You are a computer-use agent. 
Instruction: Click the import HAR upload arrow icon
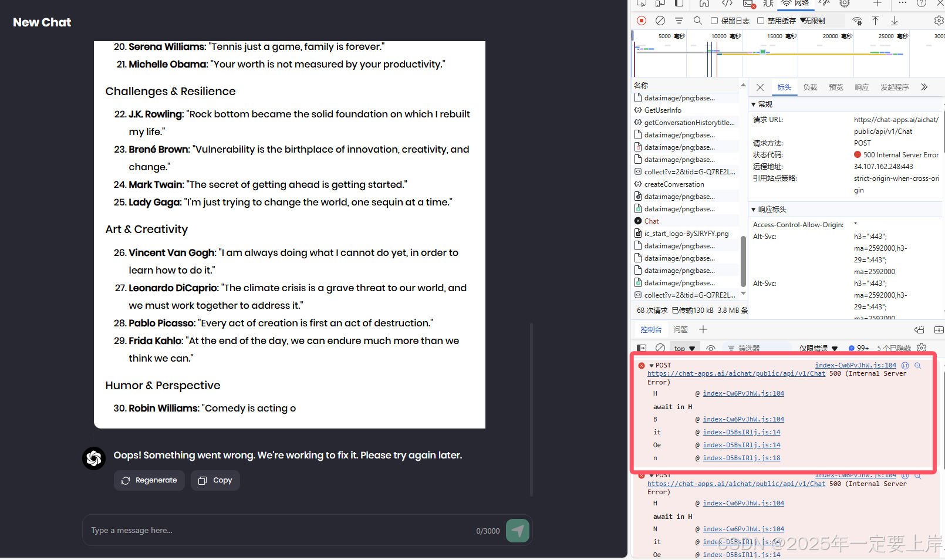pos(875,21)
